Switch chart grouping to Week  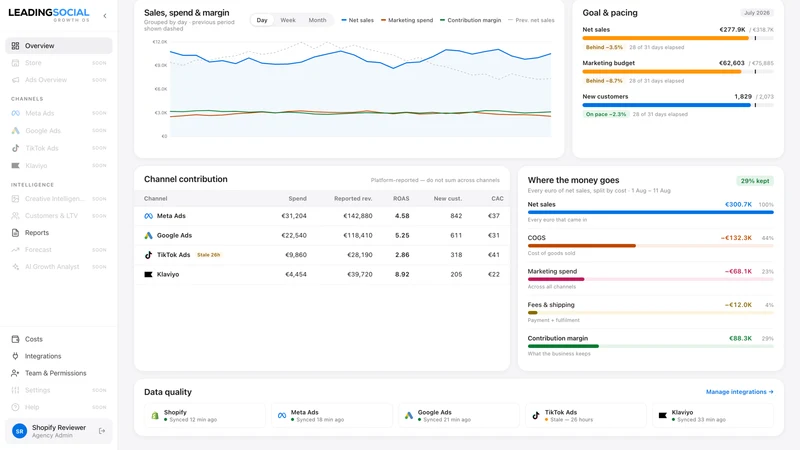tap(288, 20)
